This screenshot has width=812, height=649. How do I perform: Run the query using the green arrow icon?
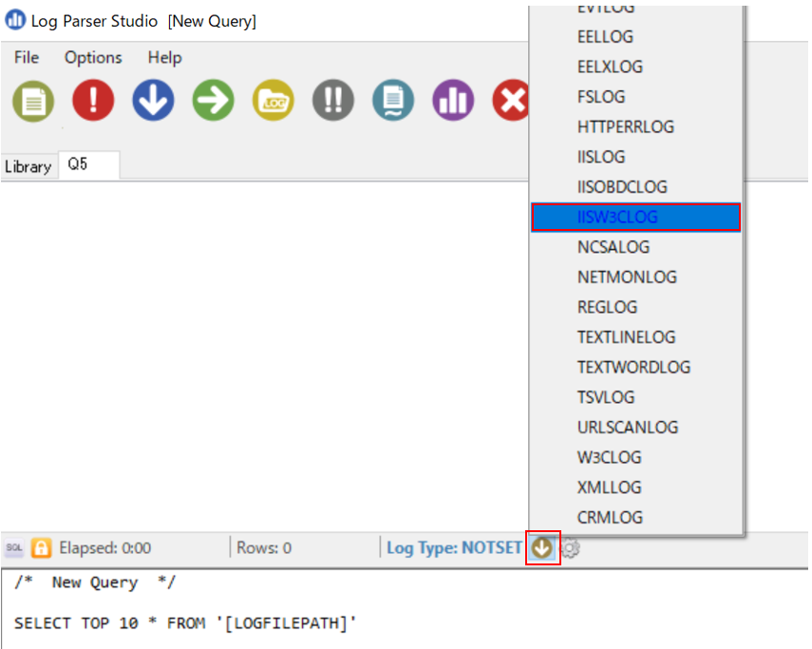[x=213, y=100]
